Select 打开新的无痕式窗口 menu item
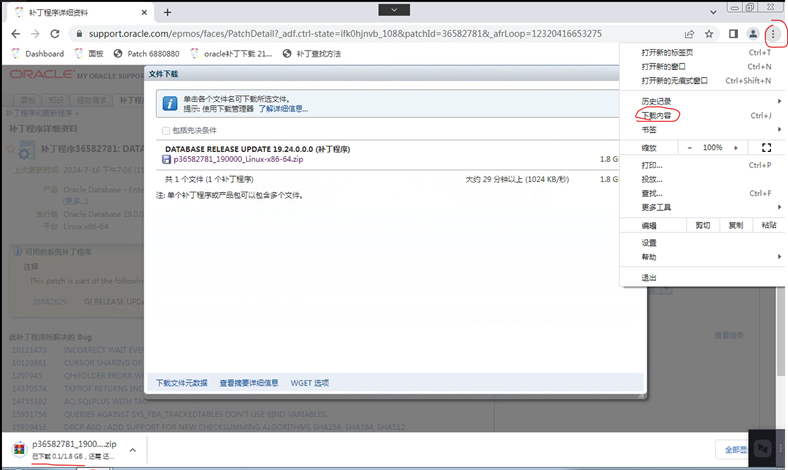The width and height of the screenshot is (788, 470). coord(703,80)
